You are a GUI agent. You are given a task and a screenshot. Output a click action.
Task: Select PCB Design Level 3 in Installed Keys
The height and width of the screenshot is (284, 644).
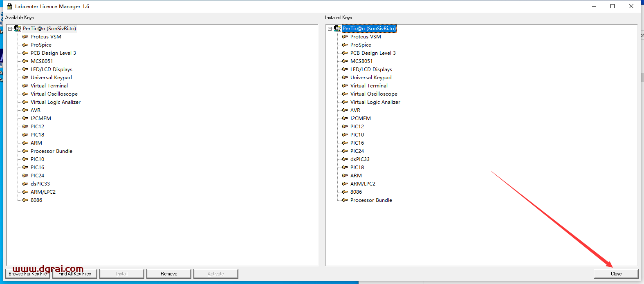pos(373,53)
